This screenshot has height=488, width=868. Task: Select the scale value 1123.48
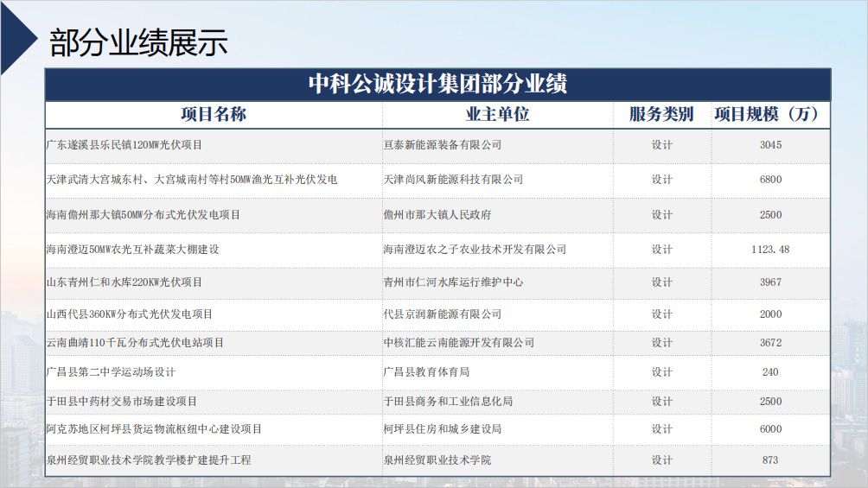770,250
